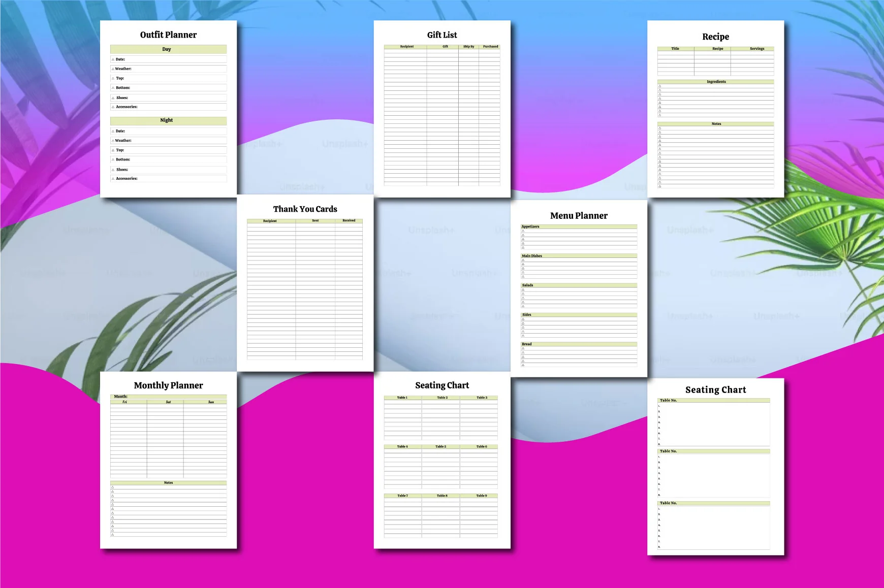Select 'Bottom:' row under the Day section
The width and height of the screenshot is (884, 588).
coord(168,88)
